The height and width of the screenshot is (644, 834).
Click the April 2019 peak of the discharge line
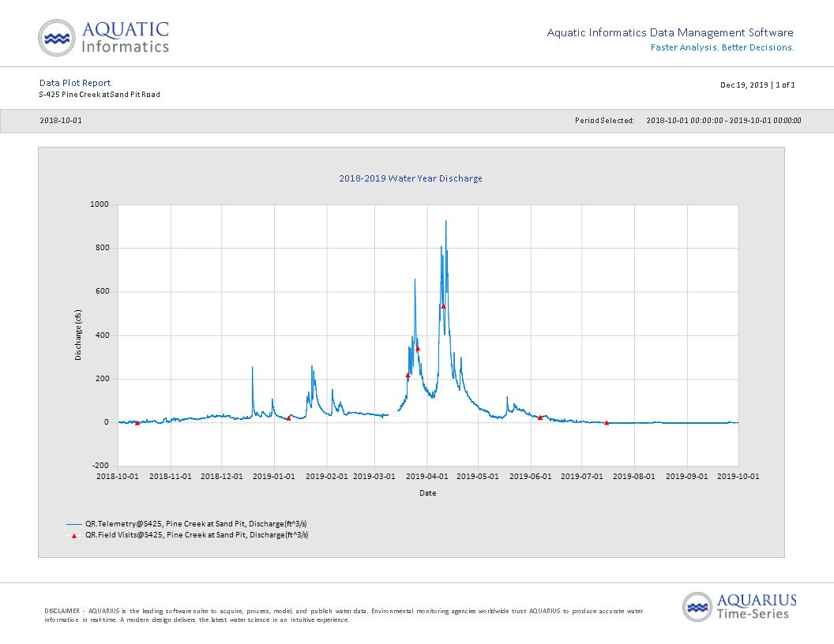pyautogui.click(x=445, y=221)
